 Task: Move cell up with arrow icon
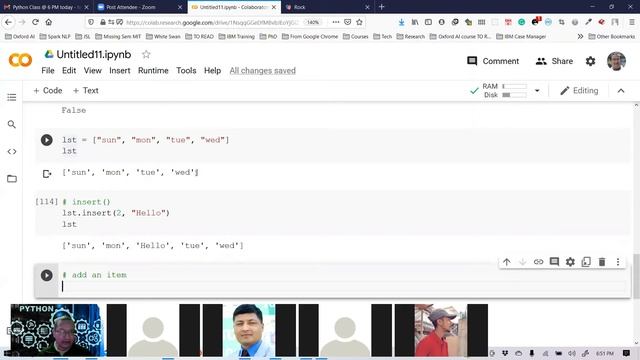[507, 262]
